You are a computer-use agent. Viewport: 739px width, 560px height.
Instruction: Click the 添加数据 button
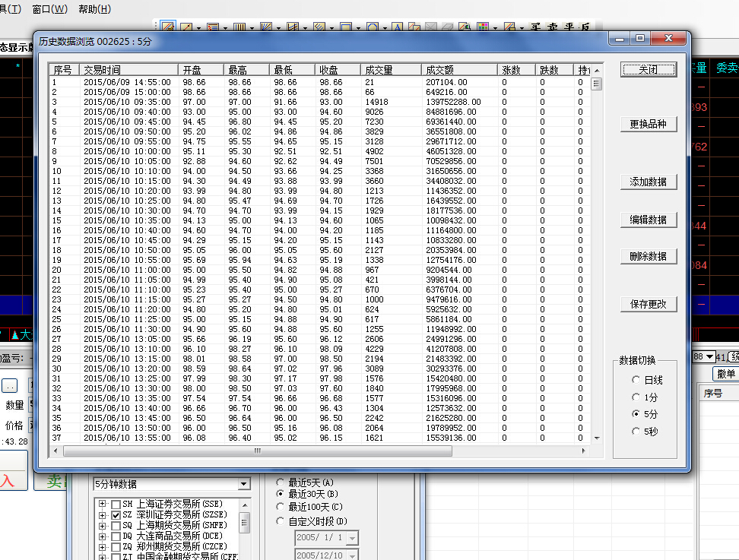click(x=648, y=182)
